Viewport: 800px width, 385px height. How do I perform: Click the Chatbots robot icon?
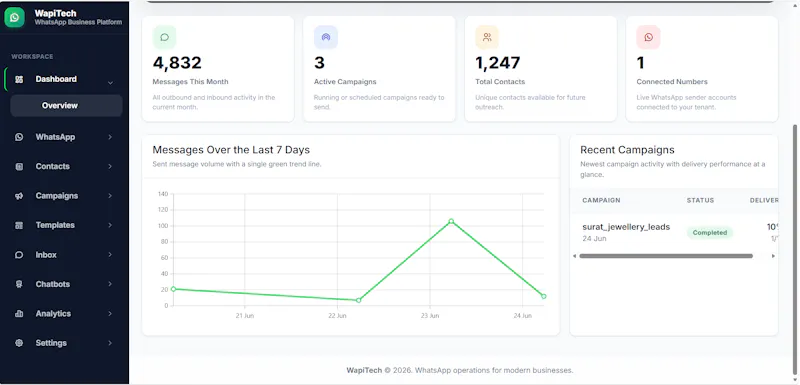(x=19, y=285)
